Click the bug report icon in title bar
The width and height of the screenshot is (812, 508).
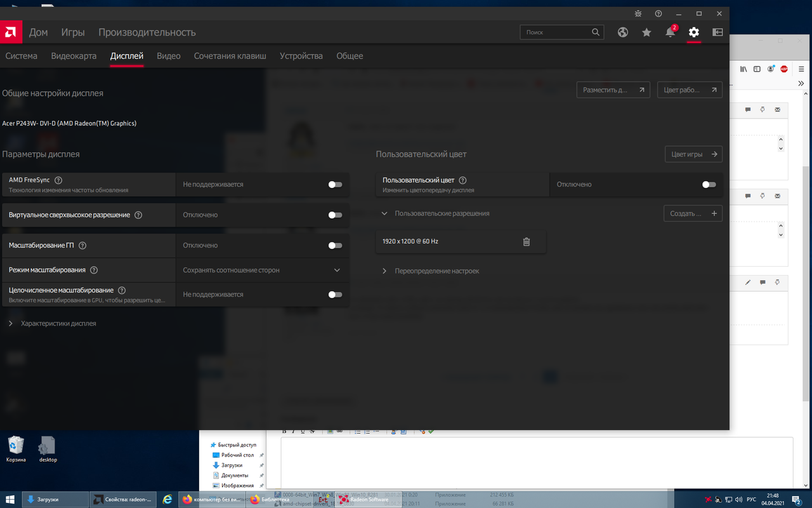(x=638, y=13)
